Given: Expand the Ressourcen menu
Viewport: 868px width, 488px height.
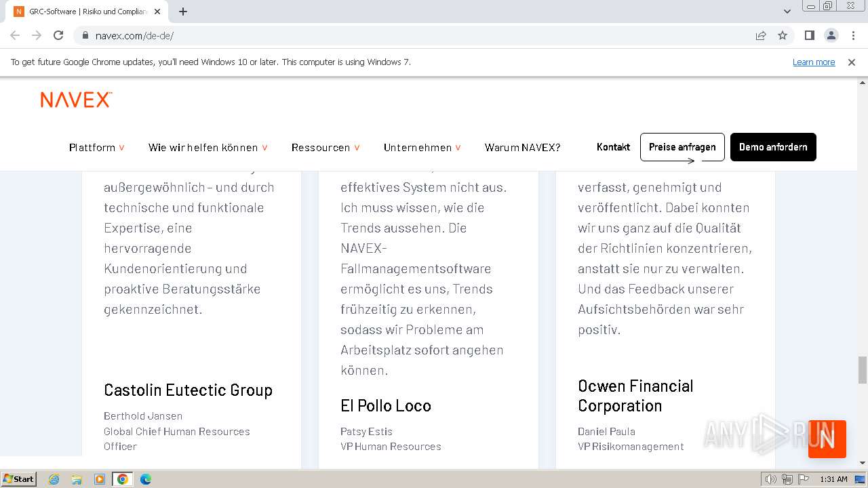Looking at the screenshot, I should (325, 147).
